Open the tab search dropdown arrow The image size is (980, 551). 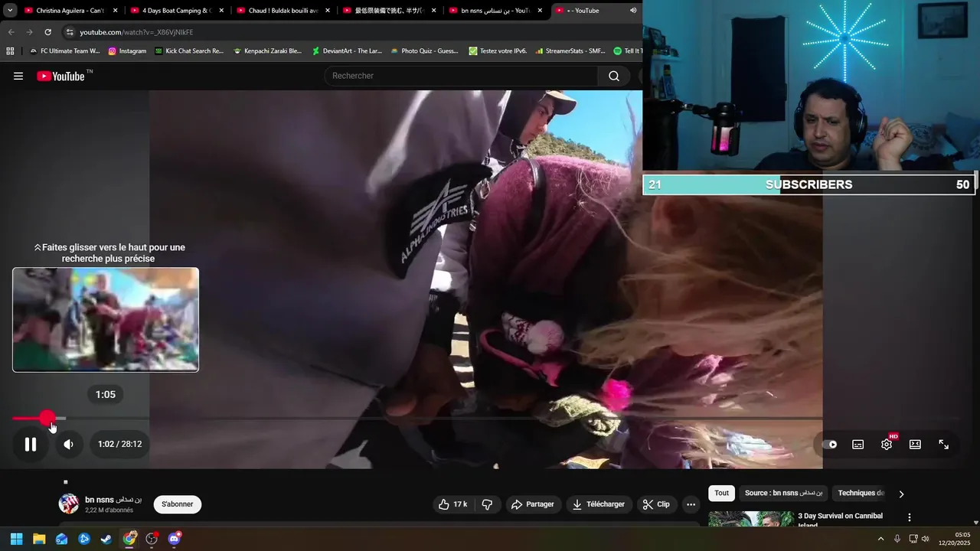(10, 11)
